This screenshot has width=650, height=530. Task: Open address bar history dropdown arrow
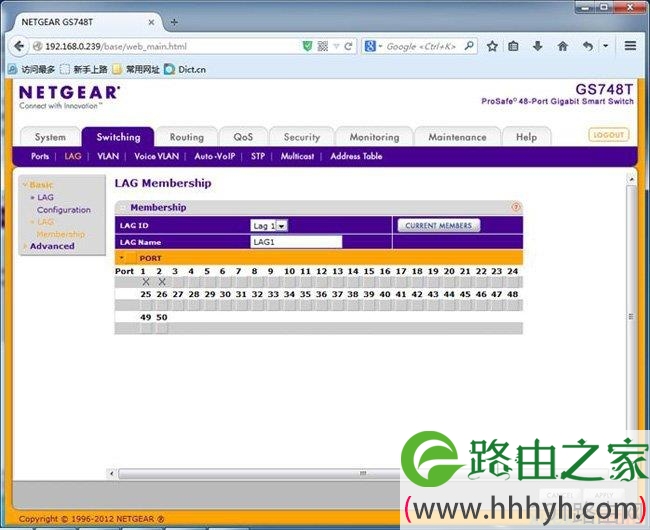336,46
